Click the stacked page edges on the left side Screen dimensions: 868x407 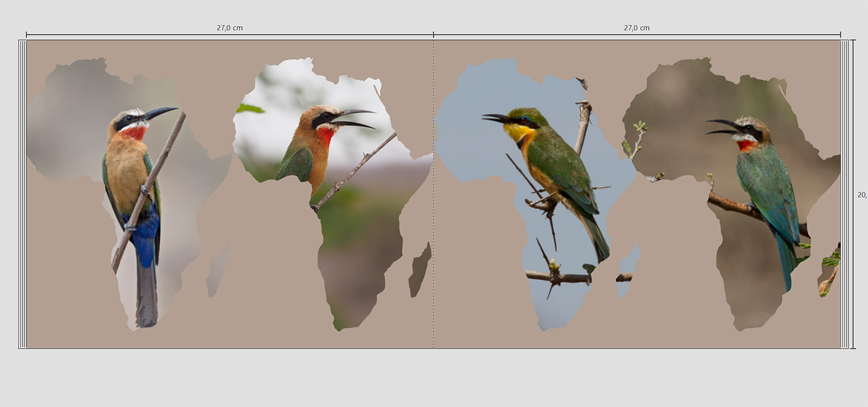[x=23, y=194]
